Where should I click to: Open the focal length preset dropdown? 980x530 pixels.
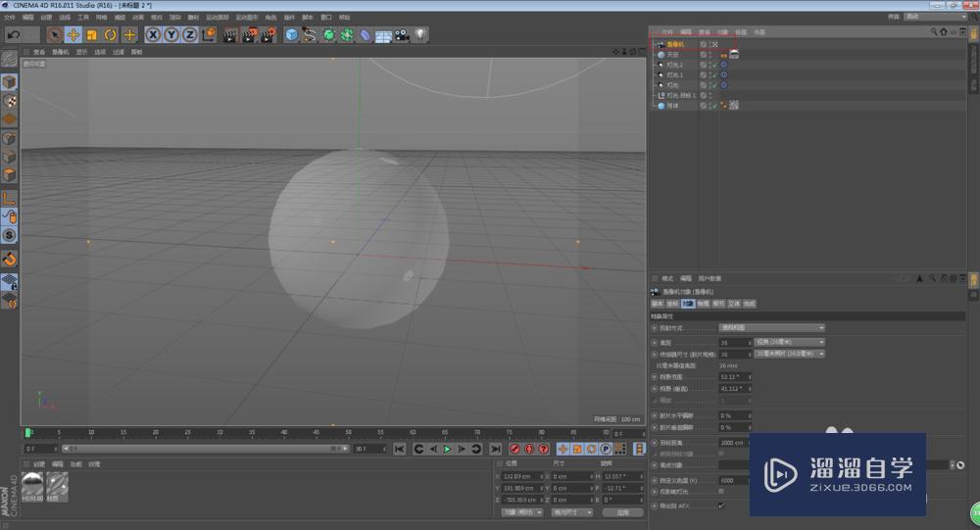790,342
